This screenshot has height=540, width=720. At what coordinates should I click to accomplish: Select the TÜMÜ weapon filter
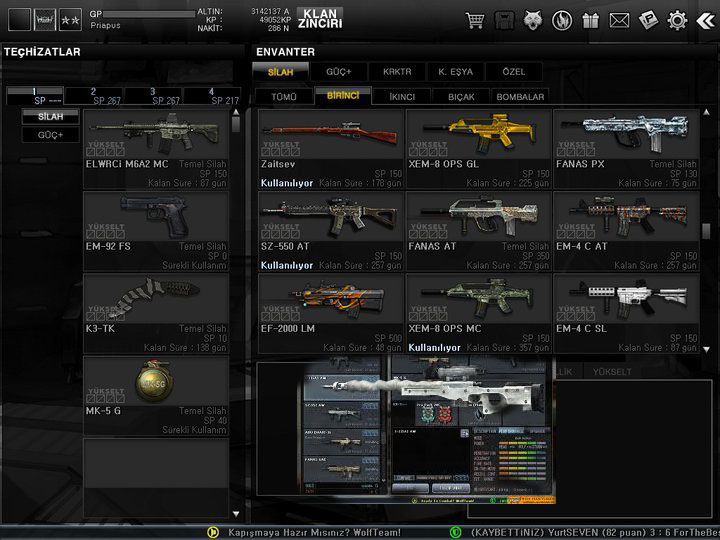tap(284, 96)
